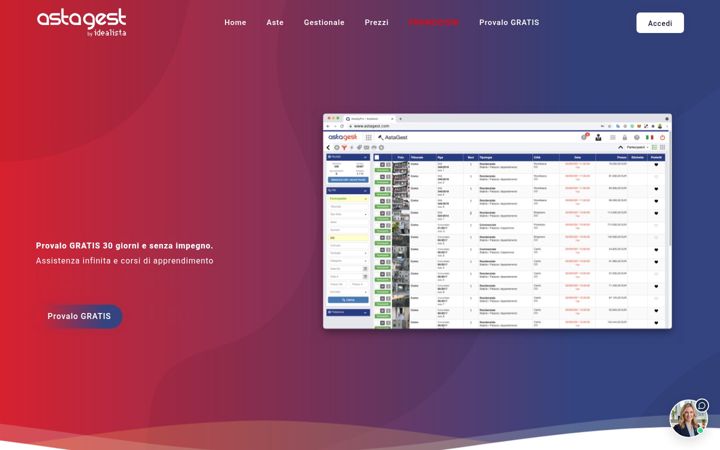
Task: Click the red funnel filter icon in the embedded toolbar
Action: point(344,147)
